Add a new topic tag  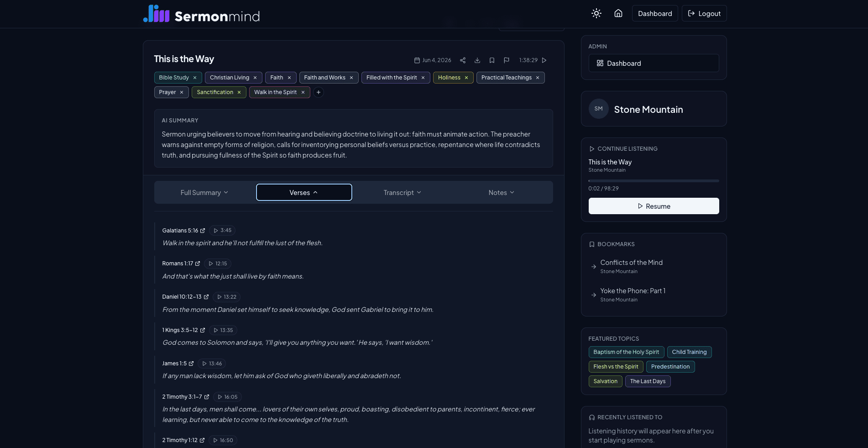tap(319, 92)
